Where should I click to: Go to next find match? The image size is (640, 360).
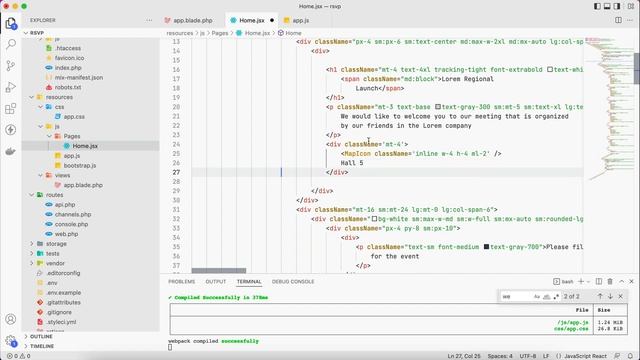[610, 296]
